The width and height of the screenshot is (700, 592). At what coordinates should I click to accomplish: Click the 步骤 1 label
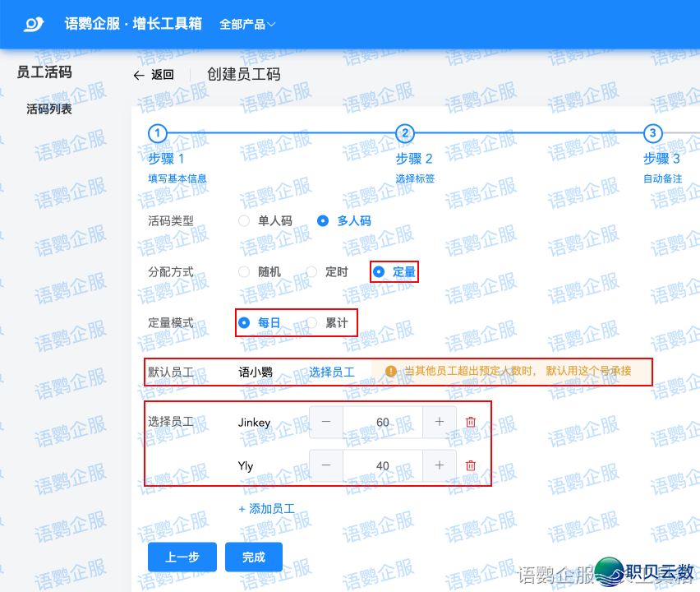(x=166, y=159)
